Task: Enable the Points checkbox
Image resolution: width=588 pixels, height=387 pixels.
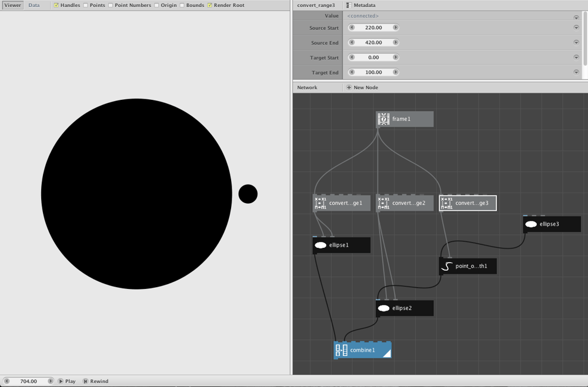Action: pos(85,5)
